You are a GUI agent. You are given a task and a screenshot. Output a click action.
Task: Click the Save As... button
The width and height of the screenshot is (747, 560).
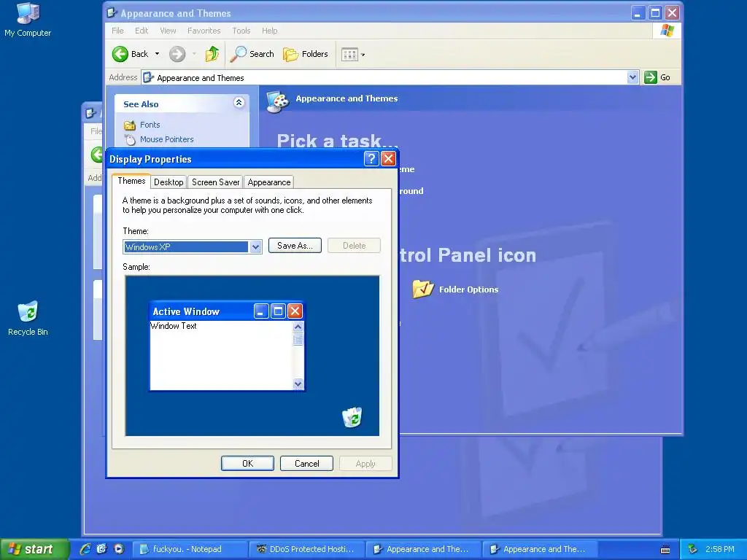point(295,246)
